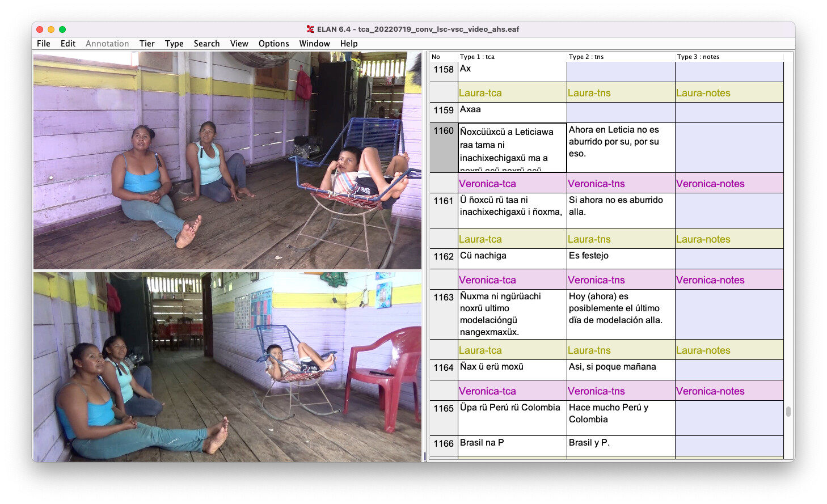
Task: Open the Tier menu
Action: pyautogui.click(x=147, y=44)
